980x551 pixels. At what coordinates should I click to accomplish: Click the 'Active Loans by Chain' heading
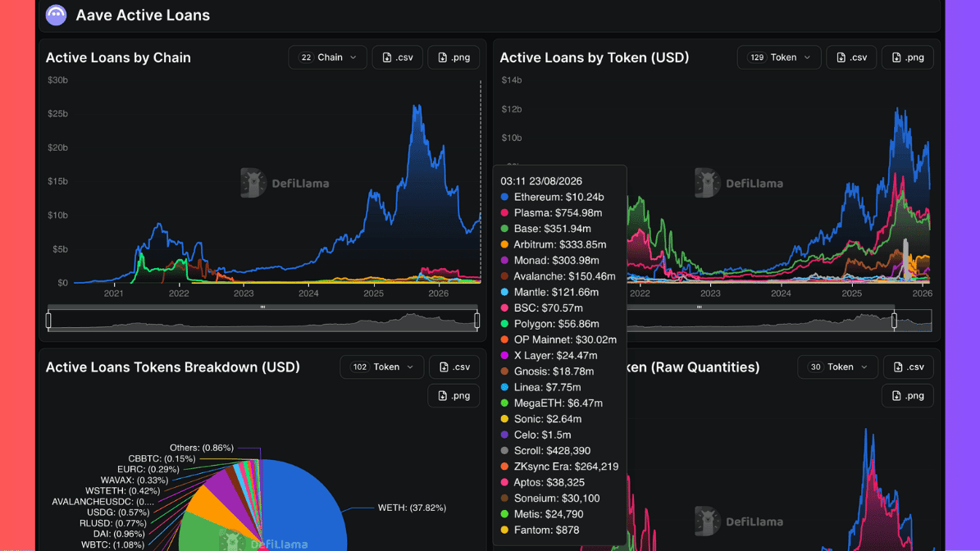tap(118, 57)
